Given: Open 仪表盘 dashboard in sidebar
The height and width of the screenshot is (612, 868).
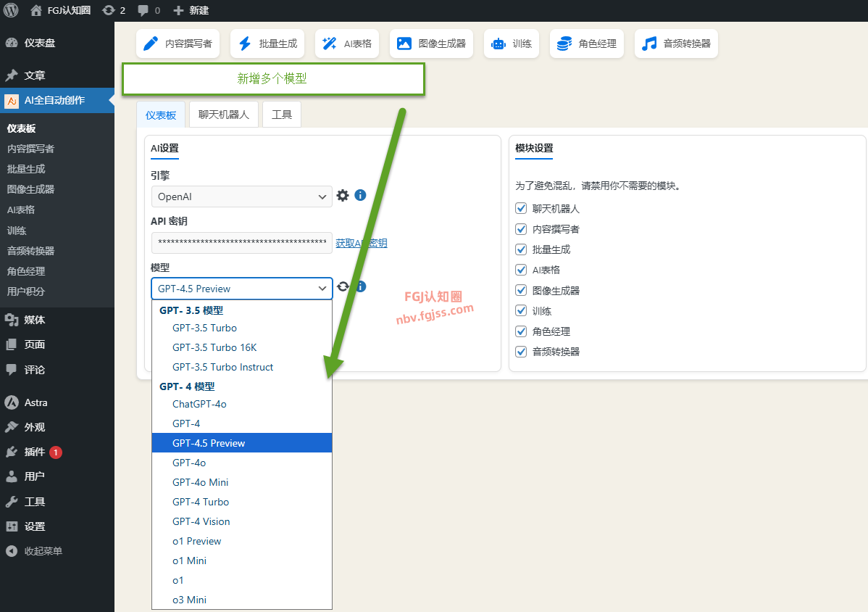Looking at the screenshot, I should click(57, 43).
